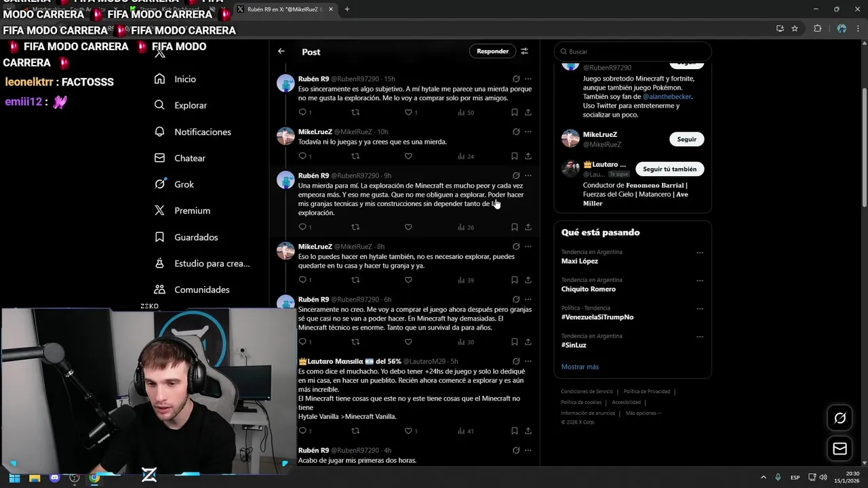The height and width of the screenshot is (488, 868).
Task: Follow MikeLrueZ with the Seguir button
Action: pyautogui.click(x=687, y=139)
